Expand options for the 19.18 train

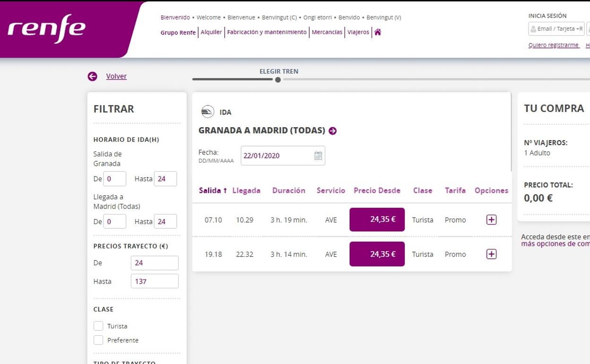pyautogui.click(x=491, y=254)
